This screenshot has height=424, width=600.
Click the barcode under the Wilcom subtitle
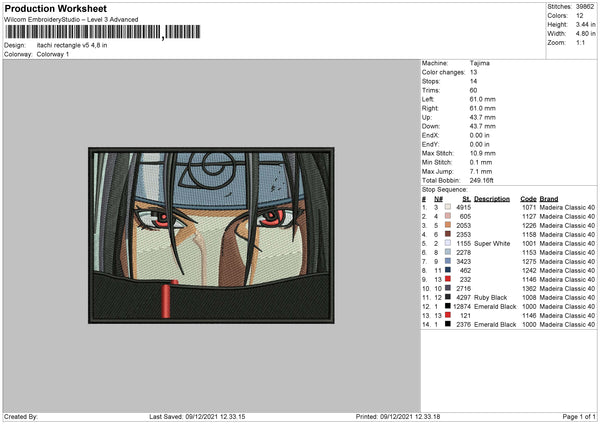pyautogui.click(x=103, y=32)
